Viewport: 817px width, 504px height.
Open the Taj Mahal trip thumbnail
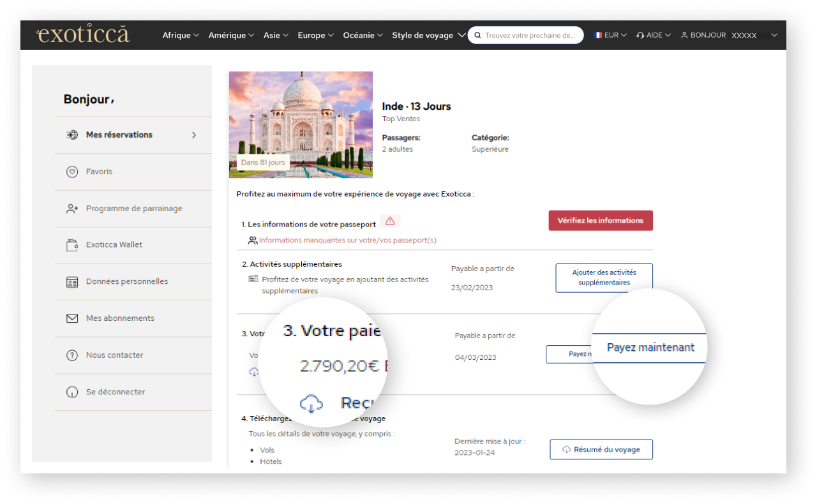click(301, 124)
